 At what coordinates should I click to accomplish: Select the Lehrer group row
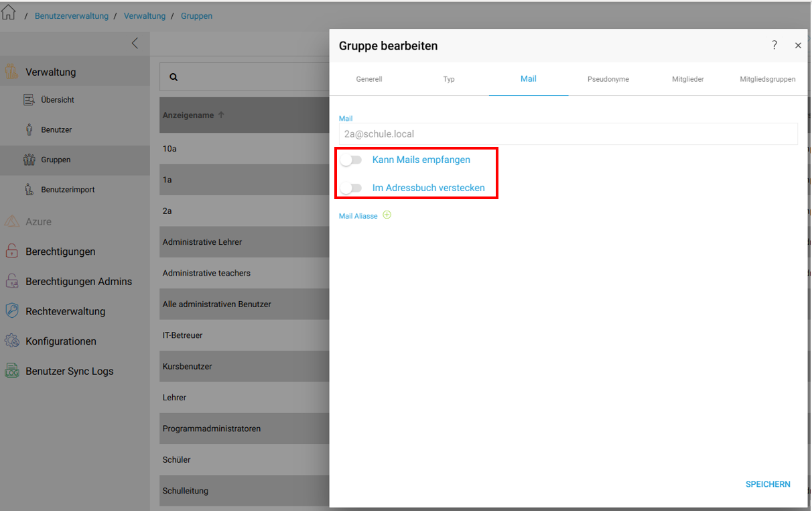click(x=244, y=397)
